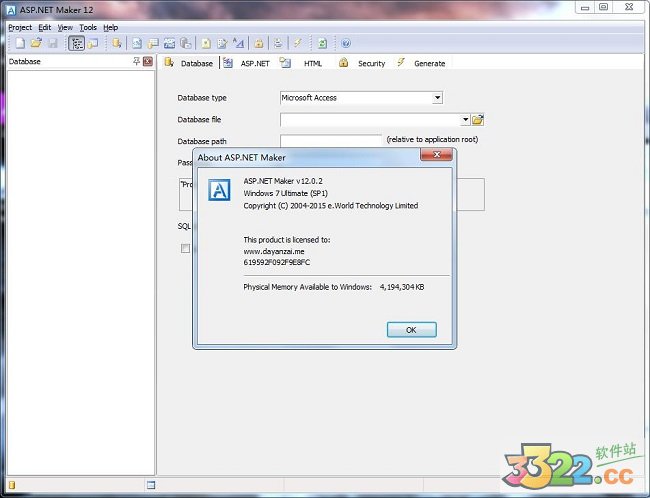Toggle the checkbox below the SQL label

(185, 248)
